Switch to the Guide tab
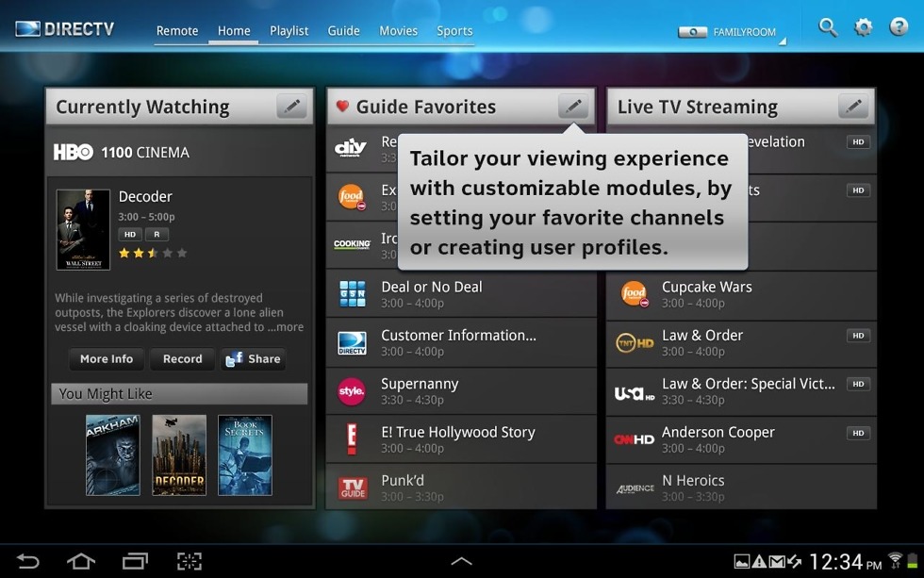 (x=343, y=31)
